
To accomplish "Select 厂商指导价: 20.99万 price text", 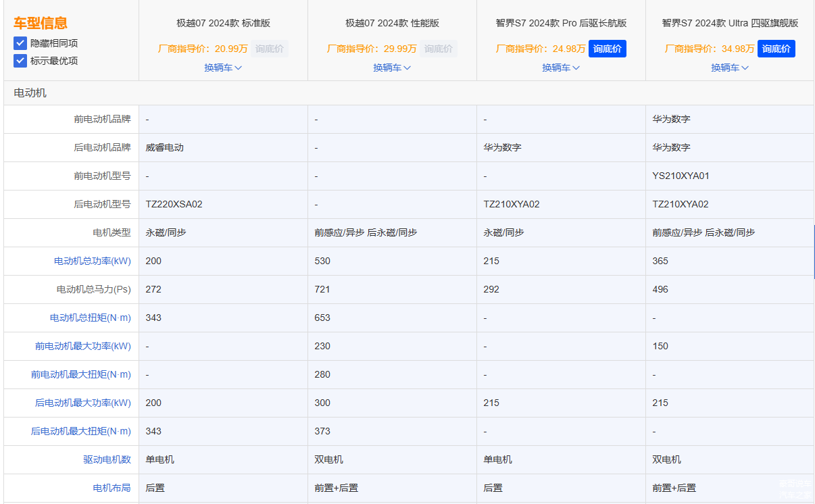I will click(x=203, y=49).
